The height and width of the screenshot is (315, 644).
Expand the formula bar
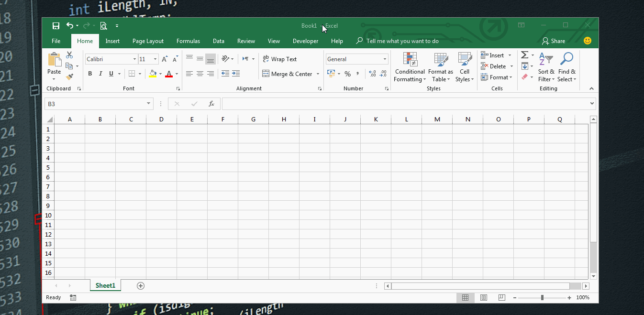592,104
